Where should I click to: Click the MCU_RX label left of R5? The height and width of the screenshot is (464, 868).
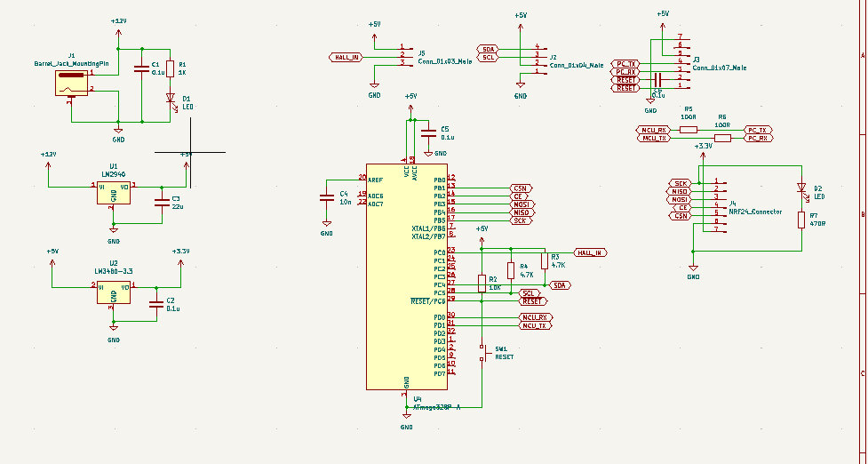pyautogui.click(x=654, y=130)
